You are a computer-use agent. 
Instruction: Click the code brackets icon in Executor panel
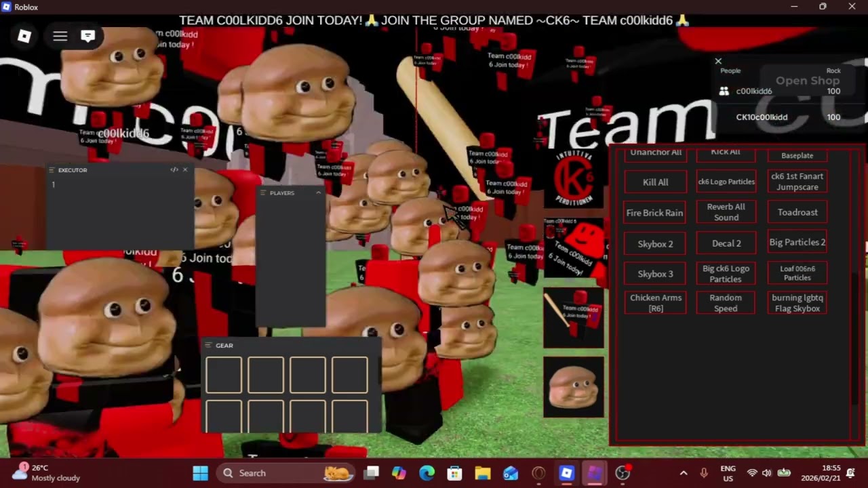pos(174,169)
